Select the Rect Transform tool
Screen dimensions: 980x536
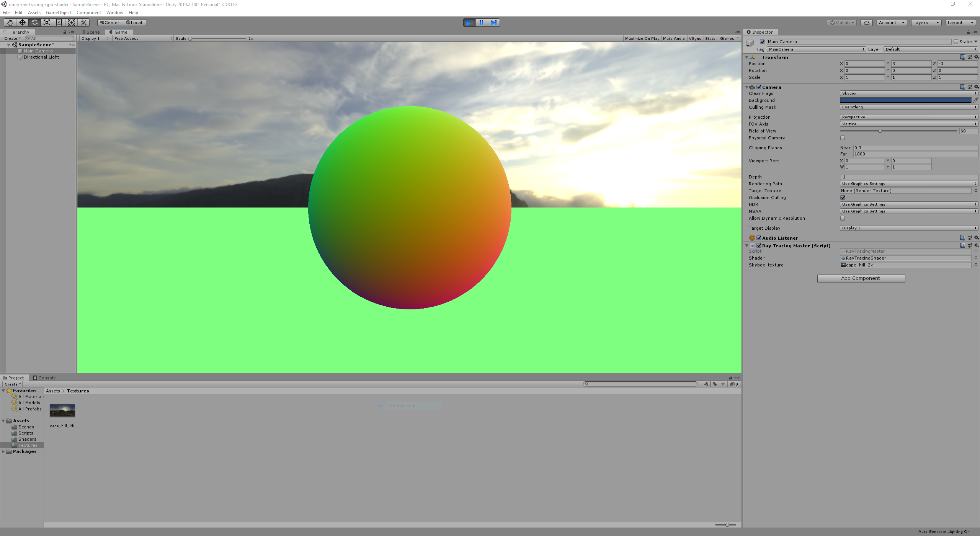click(x=59, y=23)
